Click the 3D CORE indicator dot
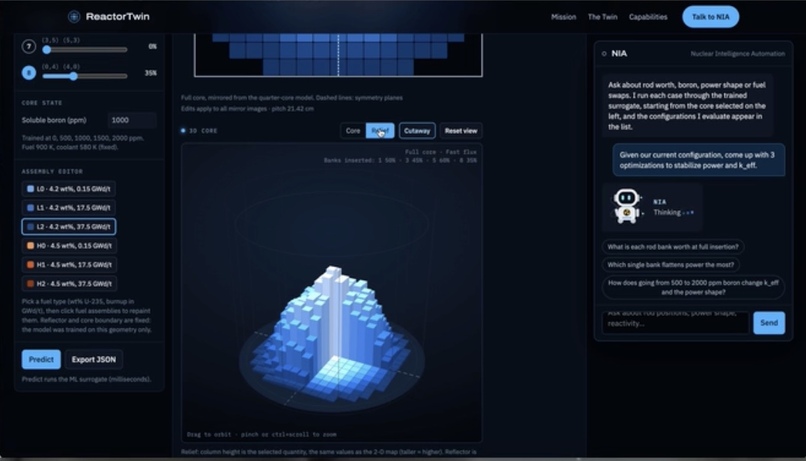 pyautogui.click(x=183, y=131)
